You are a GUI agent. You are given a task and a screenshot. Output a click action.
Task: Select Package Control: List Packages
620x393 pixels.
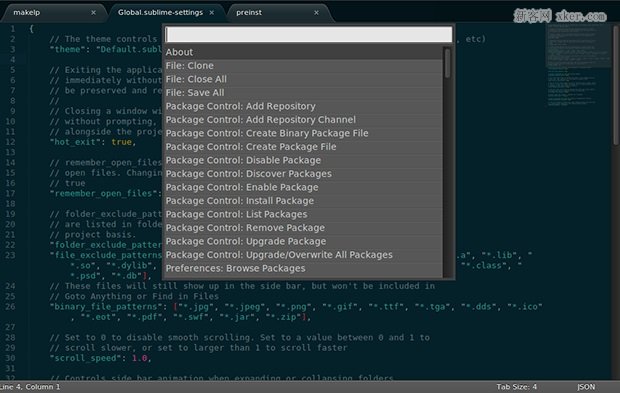coord(303,214)
